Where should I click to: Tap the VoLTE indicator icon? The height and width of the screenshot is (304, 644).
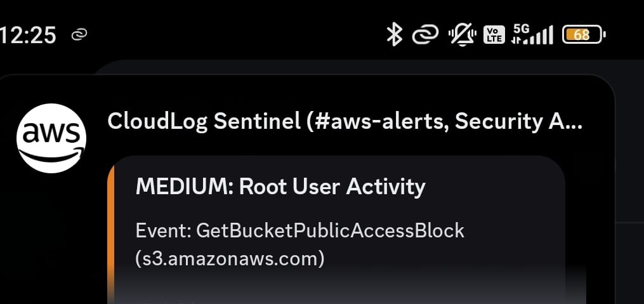click(494, 35)
